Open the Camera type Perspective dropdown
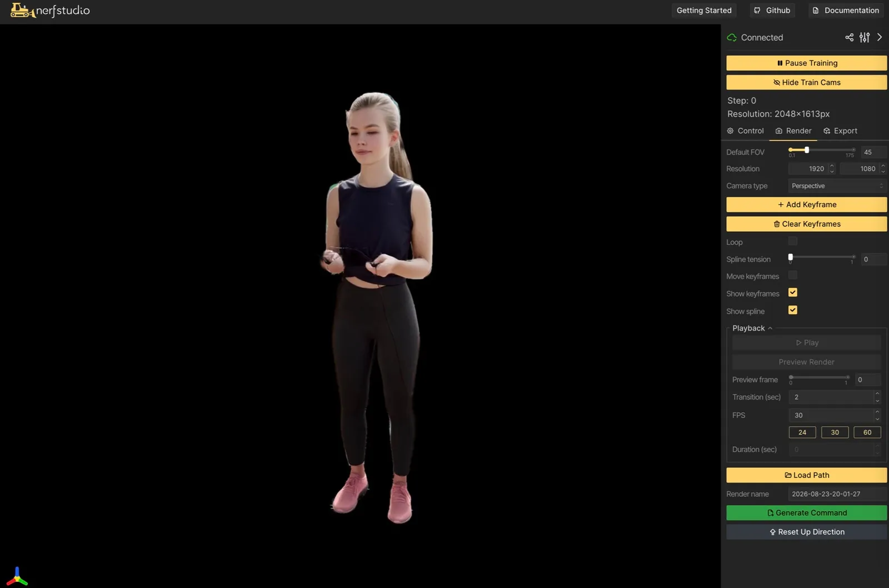Image resolution: width=889 pixels, height=588 pixels. pyautogui.click(x=837, y=186)
